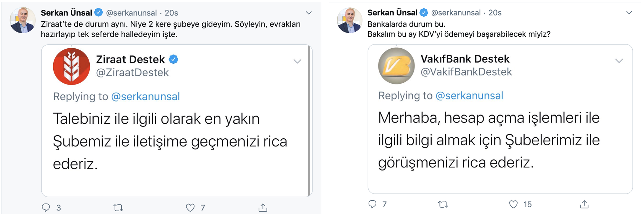Retweet the right tweet about KDV

tap(443, 204)
